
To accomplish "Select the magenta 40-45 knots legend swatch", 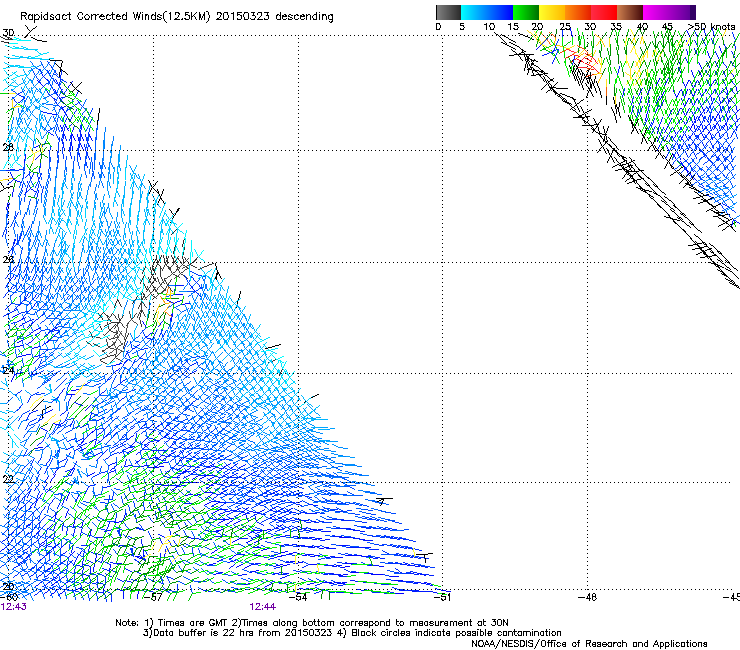I will click(x=656, y=12).
